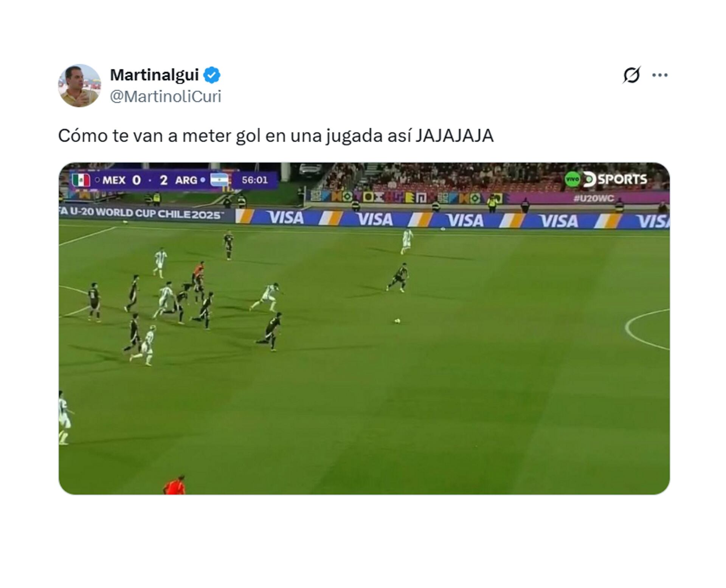Click the tweet text about the gol

pyautogui.click(x=276, y=136)
